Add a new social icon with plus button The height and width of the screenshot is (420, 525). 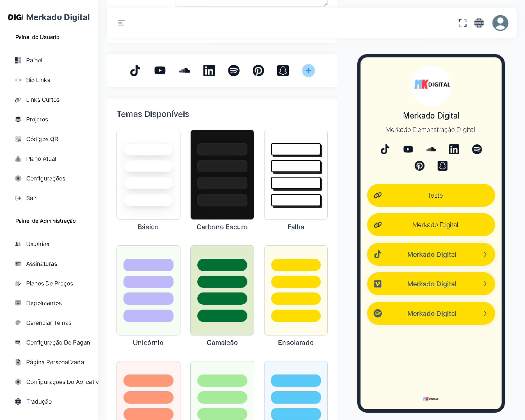[x=308, y=71]
